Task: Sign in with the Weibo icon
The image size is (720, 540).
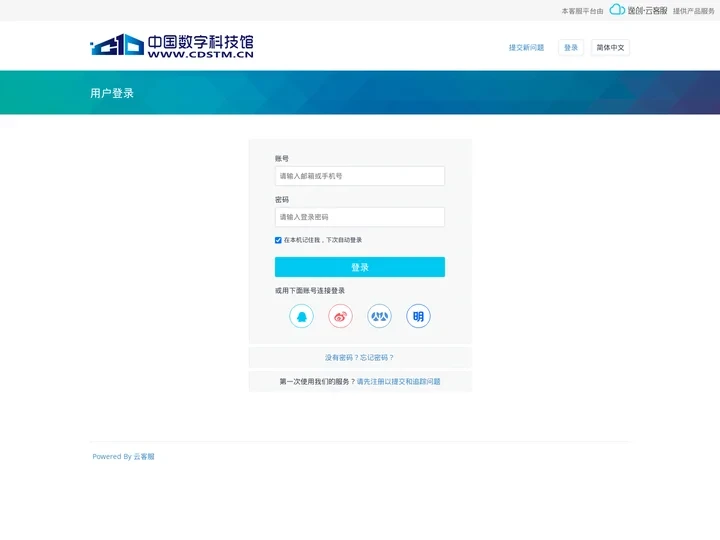Action: (x=340, y=316)
